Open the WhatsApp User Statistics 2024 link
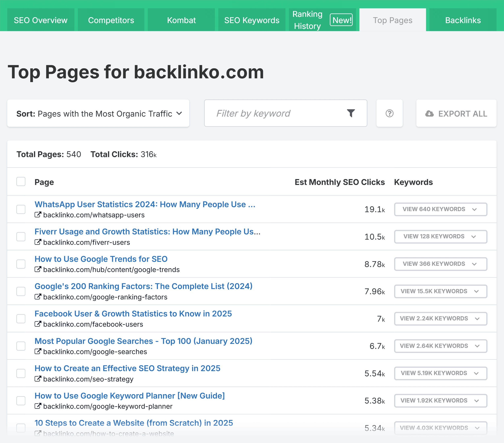Image resolution: width=504 pixels, height=443 pixels. [x=145, y=204]
